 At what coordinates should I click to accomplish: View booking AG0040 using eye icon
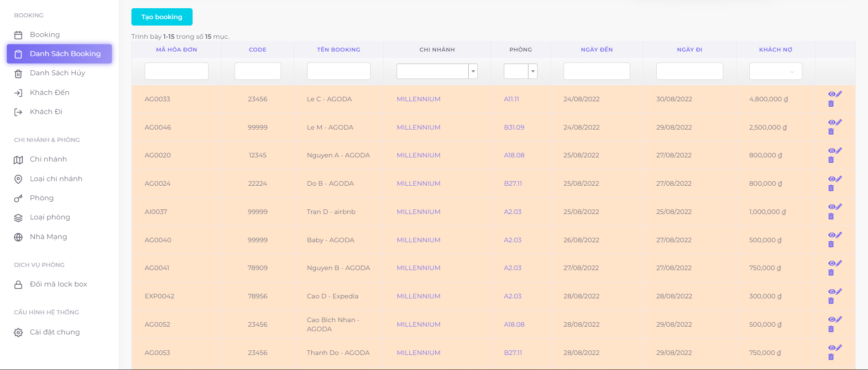click(x=831, y=235)
